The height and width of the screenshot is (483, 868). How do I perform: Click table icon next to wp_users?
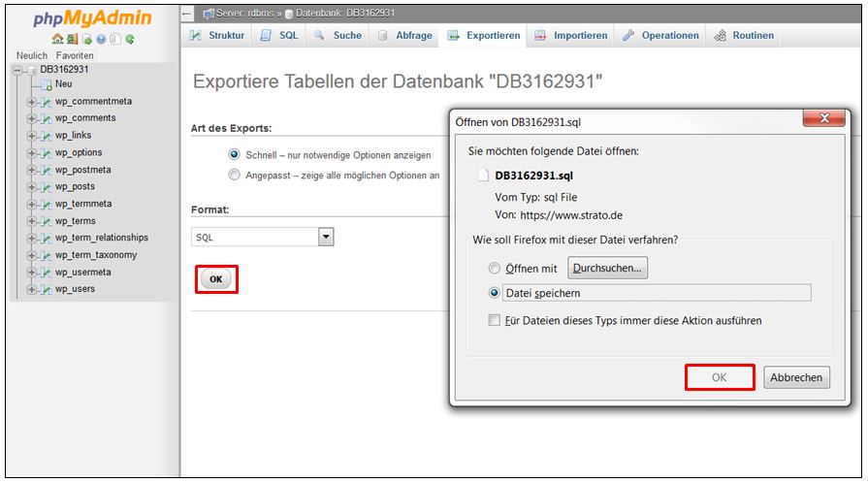click(x=47, y=289)
